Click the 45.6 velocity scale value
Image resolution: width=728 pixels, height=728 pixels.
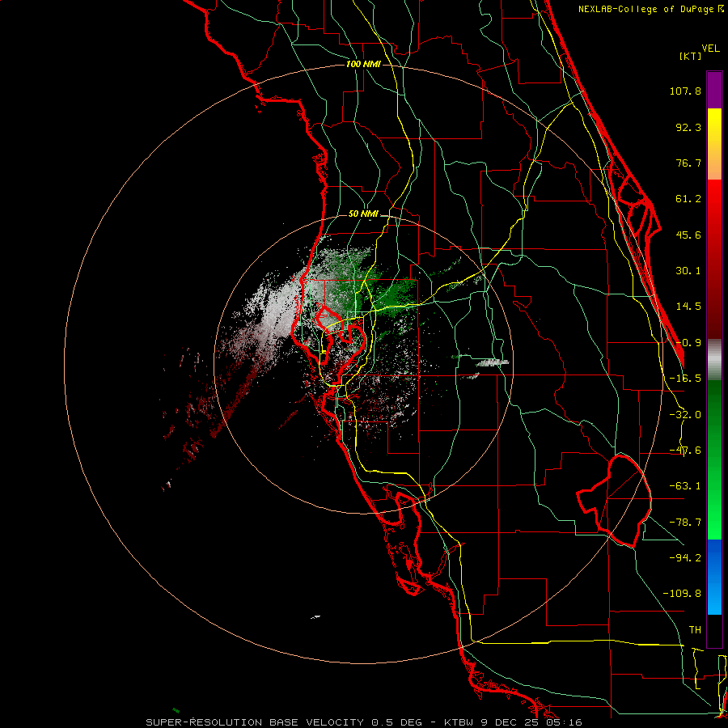[x=688, y=235]
